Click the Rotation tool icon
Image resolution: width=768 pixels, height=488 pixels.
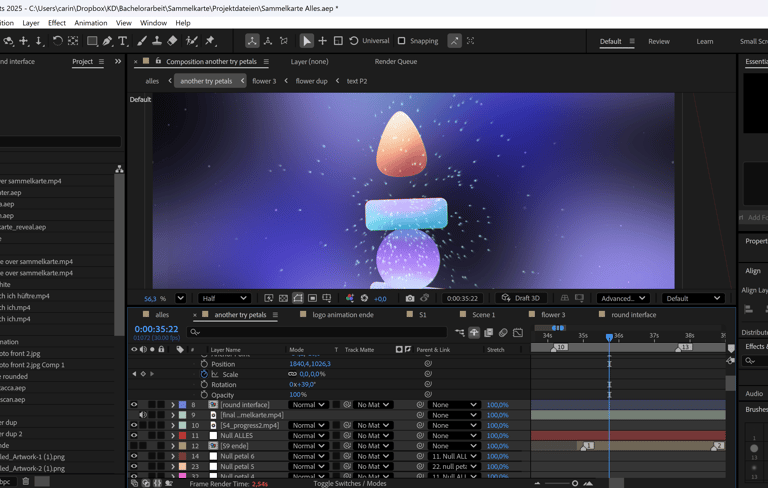(x=57, y=41)
